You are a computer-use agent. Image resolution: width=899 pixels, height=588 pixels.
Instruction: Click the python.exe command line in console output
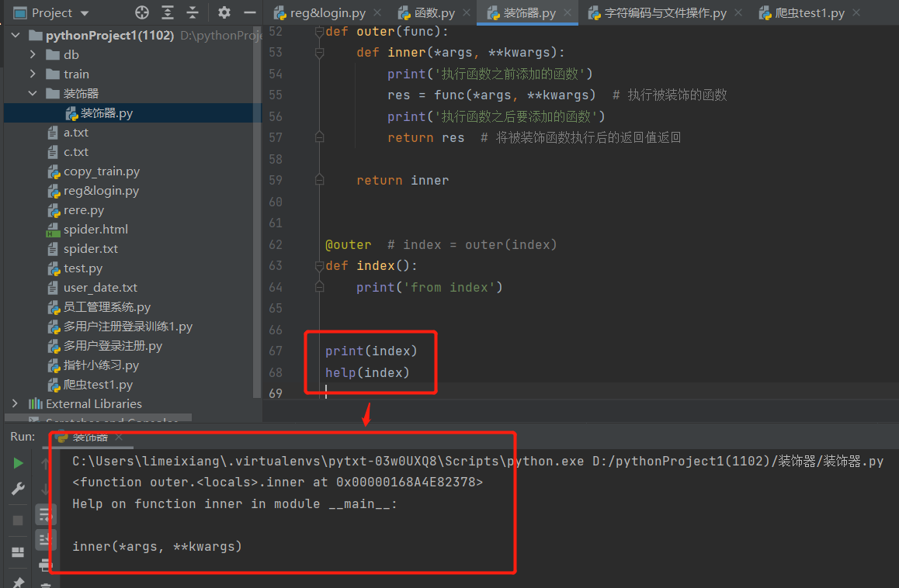point(477,462)
